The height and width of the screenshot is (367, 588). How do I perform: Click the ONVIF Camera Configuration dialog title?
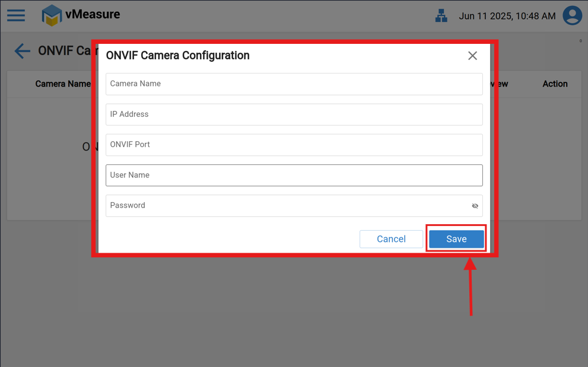click(x=177, y=56)
